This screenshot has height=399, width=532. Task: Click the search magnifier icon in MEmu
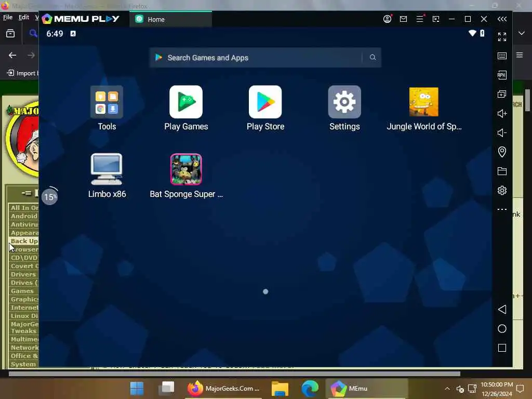pos(373,57)
